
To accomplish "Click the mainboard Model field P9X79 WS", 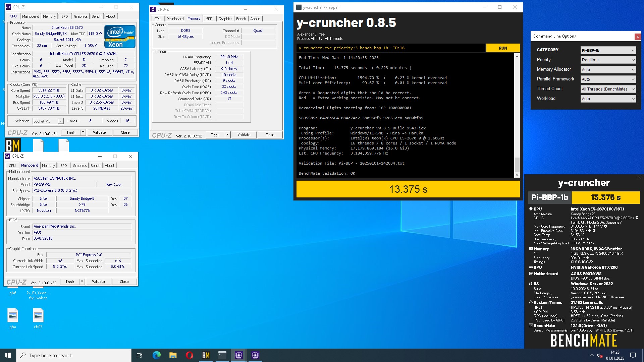I will tap(64, 184).
